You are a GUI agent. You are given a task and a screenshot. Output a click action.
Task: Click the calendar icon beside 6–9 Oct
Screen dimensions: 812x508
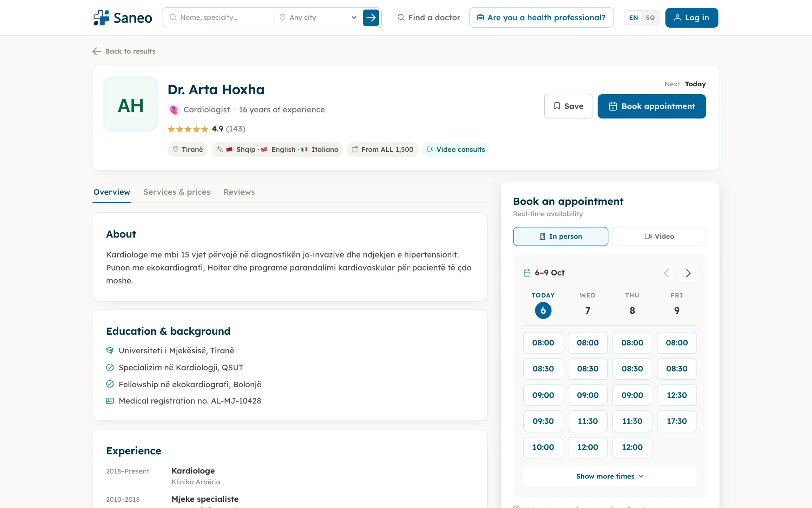click(527, 273)
